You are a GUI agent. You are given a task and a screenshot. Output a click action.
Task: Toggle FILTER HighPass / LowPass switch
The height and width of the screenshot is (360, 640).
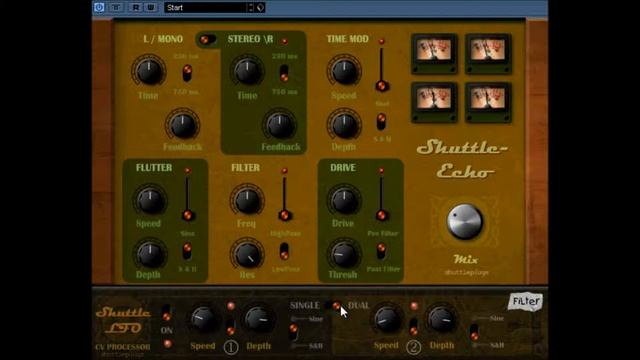284,251
